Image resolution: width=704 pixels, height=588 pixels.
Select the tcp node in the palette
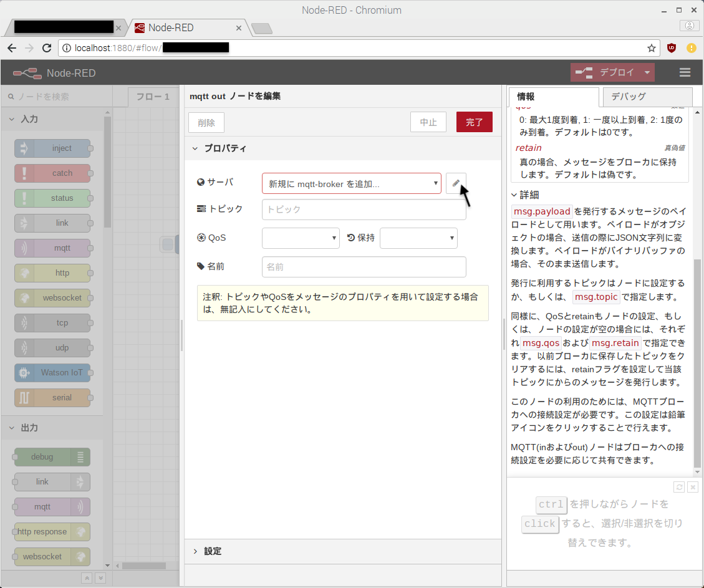pos(52,323)
